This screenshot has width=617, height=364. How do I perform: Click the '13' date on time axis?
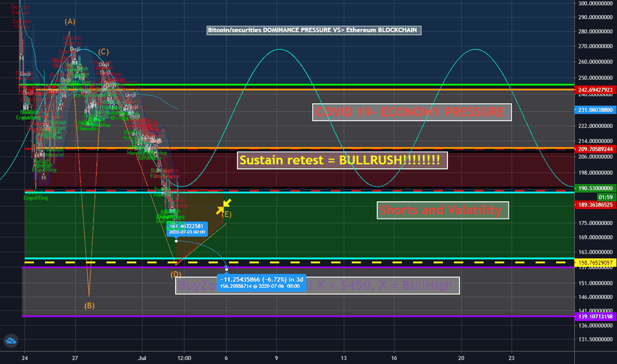pyautogui.click(x=344, y=358)
